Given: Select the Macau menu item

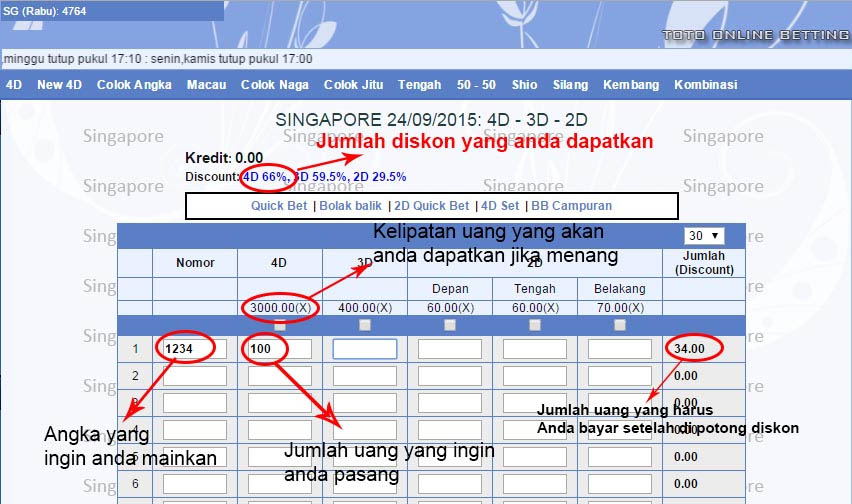Looking at the screenshot, I should [x=206, y=85].
